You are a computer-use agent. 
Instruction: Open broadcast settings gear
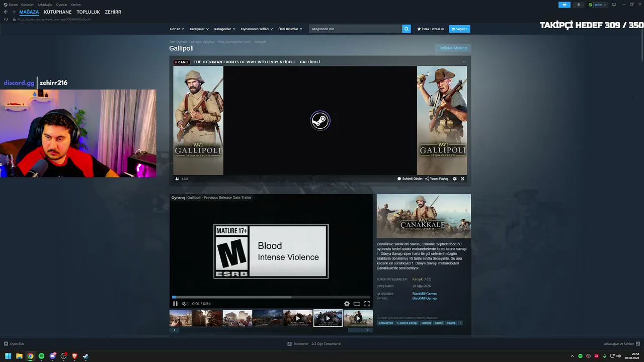[455, 178]
